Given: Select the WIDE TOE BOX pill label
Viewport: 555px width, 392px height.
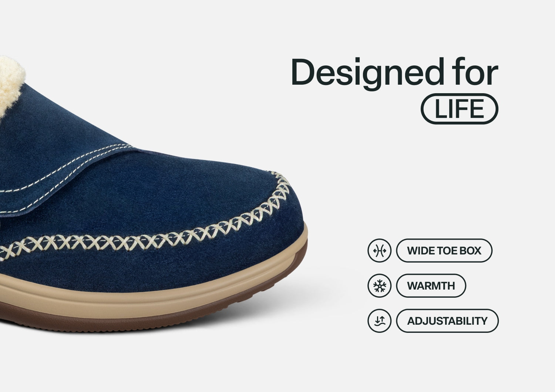Looking at the screenshot, I should pyautogui.click(x=444, y=250).
